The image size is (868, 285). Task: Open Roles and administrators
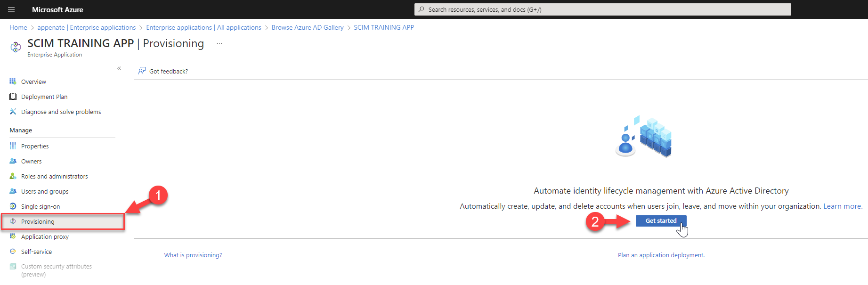point(55,176)
